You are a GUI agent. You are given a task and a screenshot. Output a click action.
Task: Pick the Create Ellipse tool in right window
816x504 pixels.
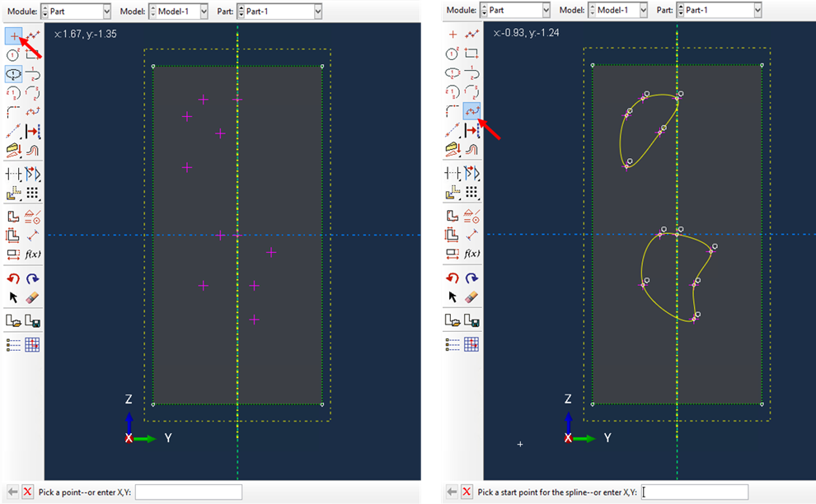pos(453,72)
